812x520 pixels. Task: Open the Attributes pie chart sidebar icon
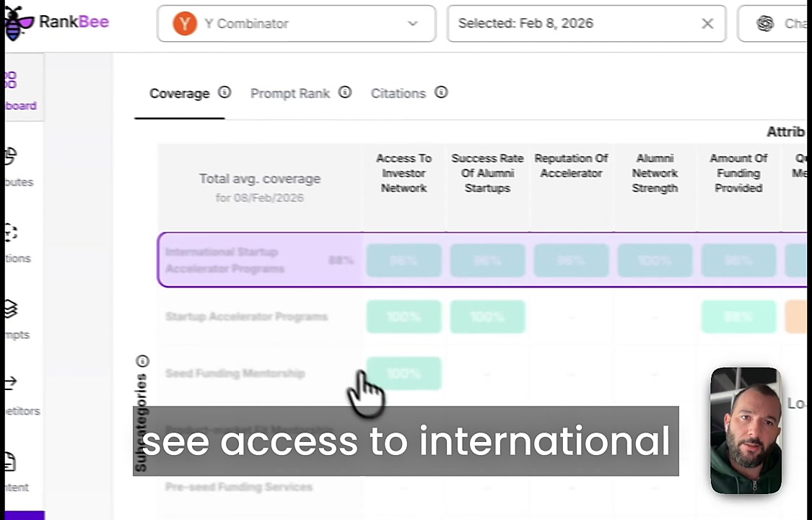(x=10, y=157)
